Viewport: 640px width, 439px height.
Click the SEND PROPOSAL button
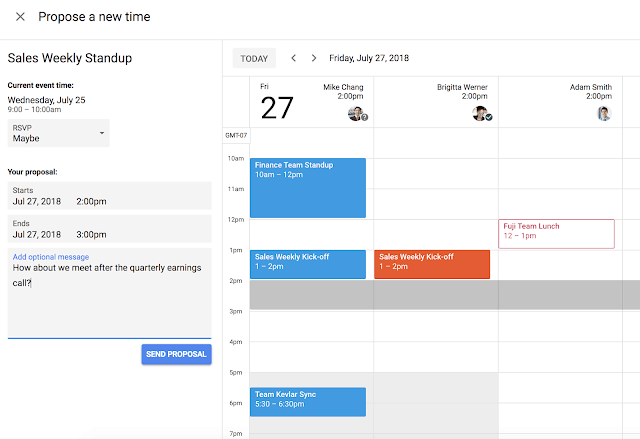coord(176,354)
